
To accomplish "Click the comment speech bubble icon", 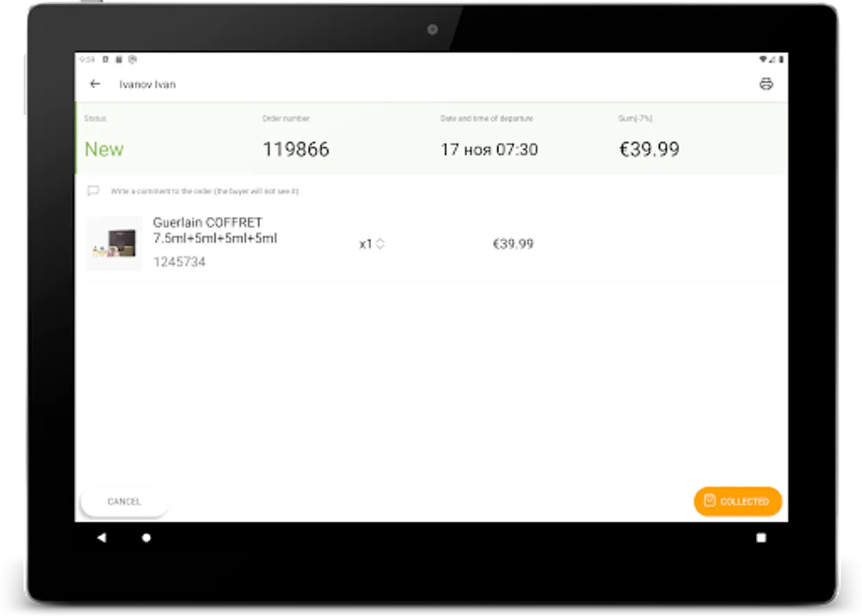I will click(93, 191).
